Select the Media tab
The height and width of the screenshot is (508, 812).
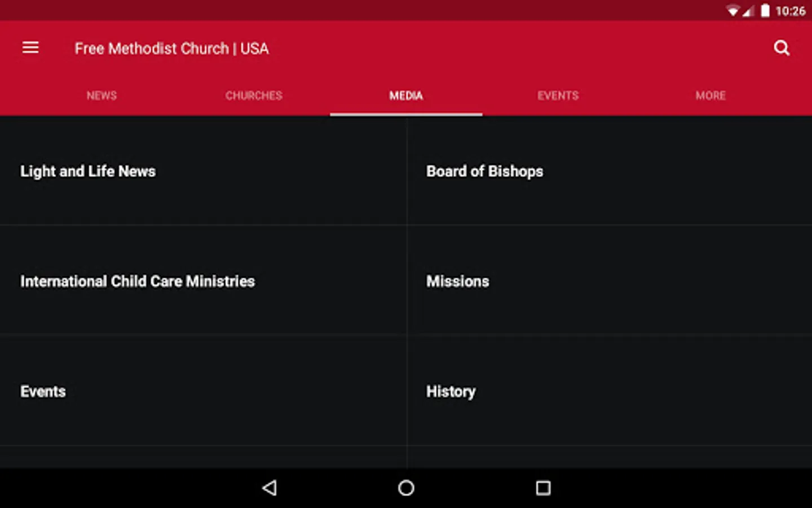pyautogui.click(x=406, y=95)
